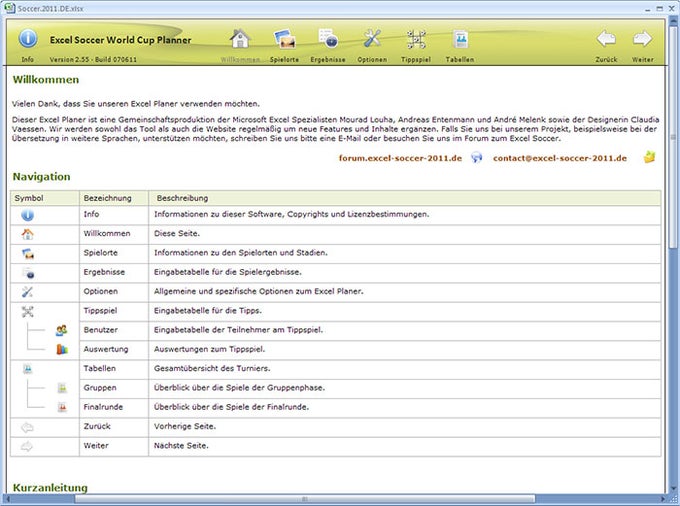Open Tabellen icon in toolbar

pyautogui.click(x=460, y=39)
